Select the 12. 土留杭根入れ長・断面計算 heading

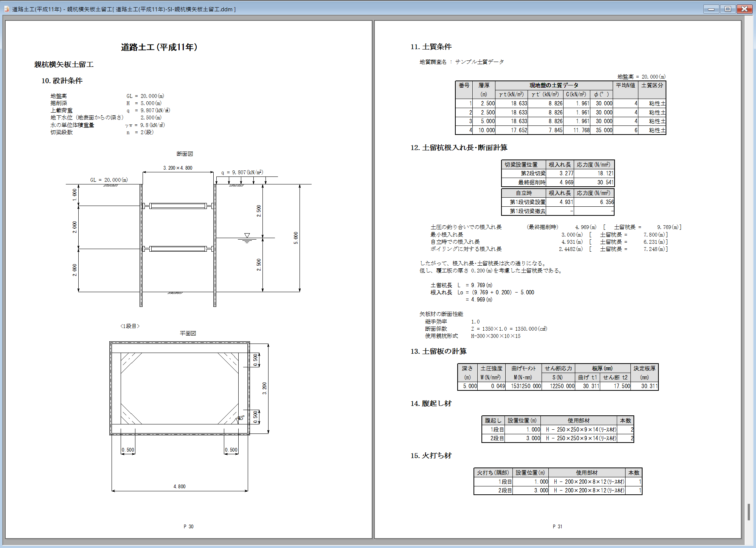coord(459,148)
